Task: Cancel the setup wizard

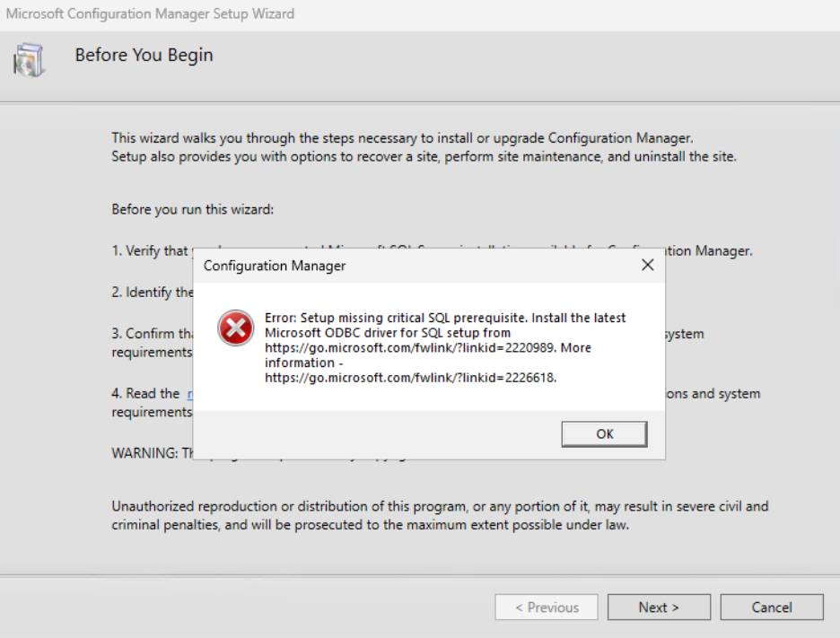Action: [771, 607]
